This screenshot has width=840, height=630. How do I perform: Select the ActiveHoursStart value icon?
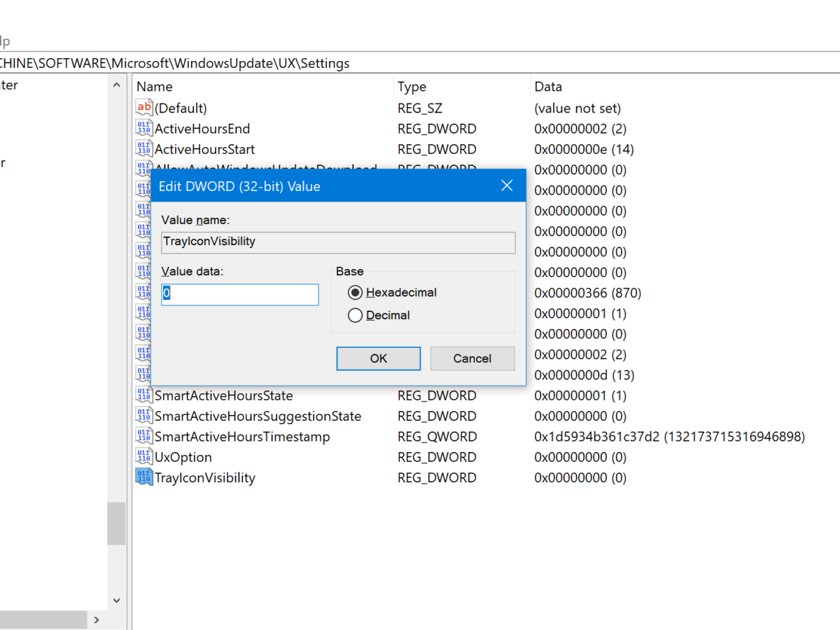click(144, 149)
